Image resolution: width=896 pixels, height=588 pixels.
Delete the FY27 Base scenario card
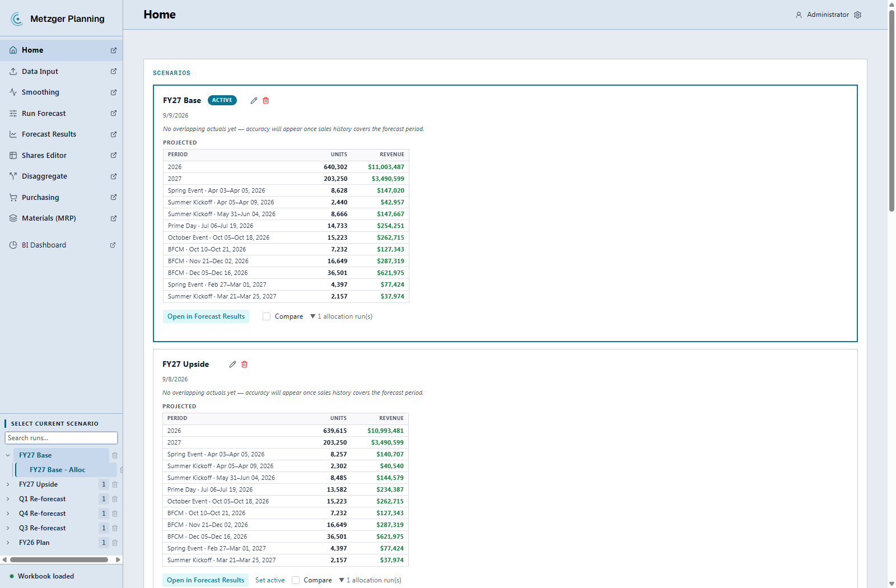coord(266,100)
